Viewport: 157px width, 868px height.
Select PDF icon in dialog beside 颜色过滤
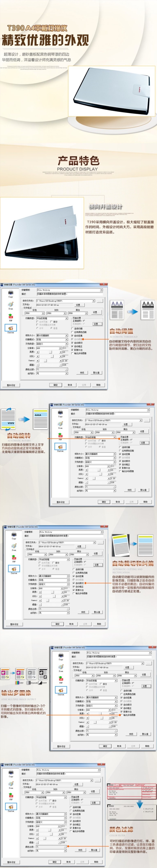(11, 795)
